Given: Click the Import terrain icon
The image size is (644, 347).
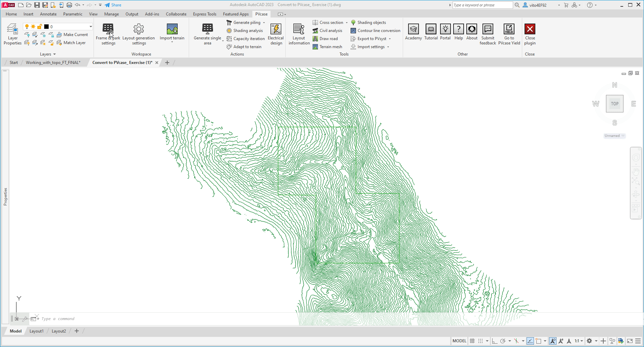Looking at the screenshot, I should point(172,30).
